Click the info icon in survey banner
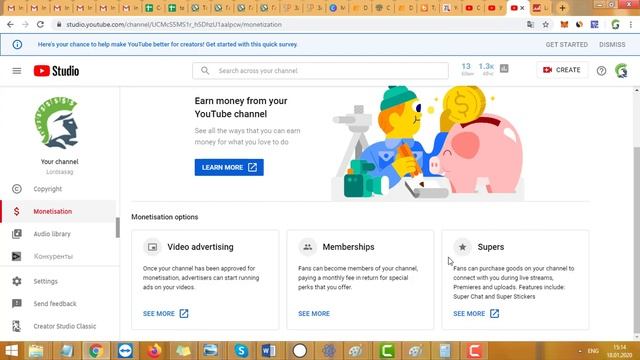640x360 pixels. [17, 44]
